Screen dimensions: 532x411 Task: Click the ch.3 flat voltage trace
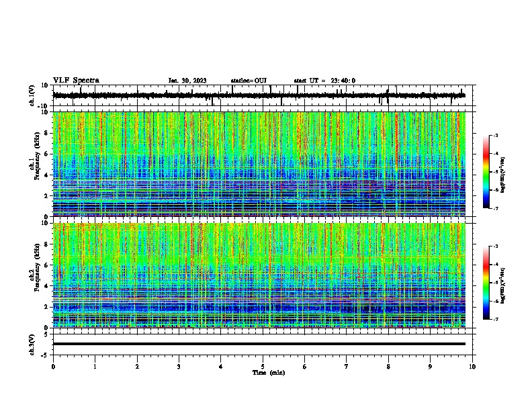point(259,344)
